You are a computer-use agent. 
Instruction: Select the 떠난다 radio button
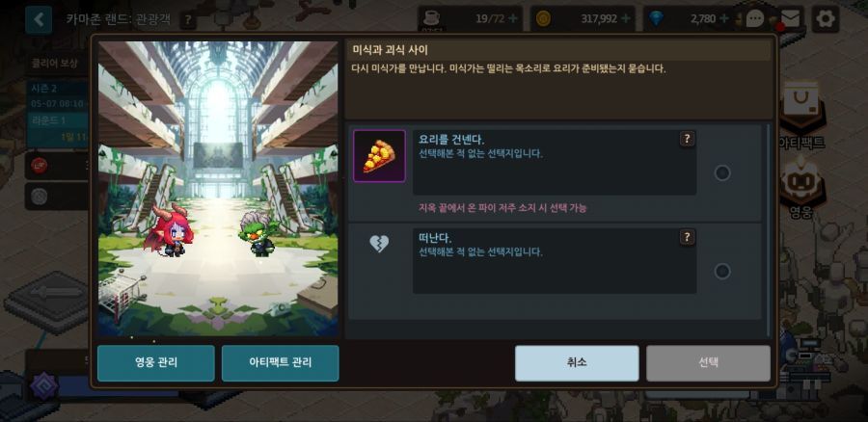coord(721,272)
